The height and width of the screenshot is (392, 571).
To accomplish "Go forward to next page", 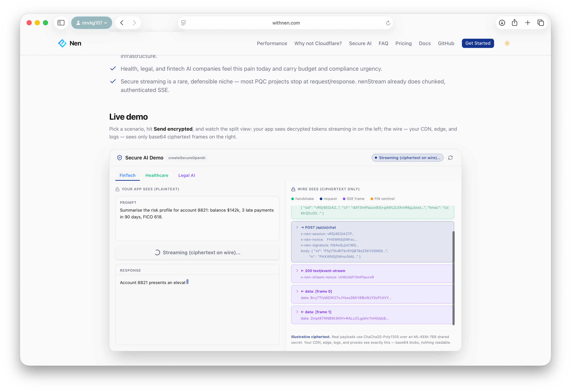I will pos(134,23).
